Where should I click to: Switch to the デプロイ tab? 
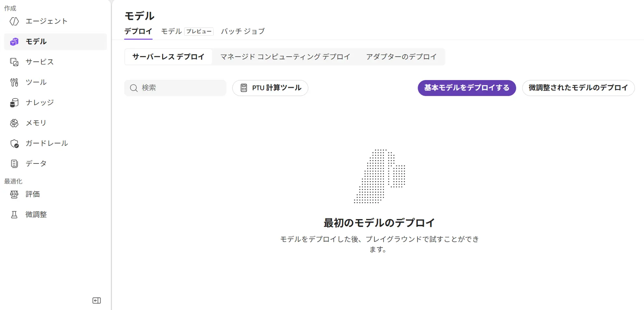(x=138, y=31)
